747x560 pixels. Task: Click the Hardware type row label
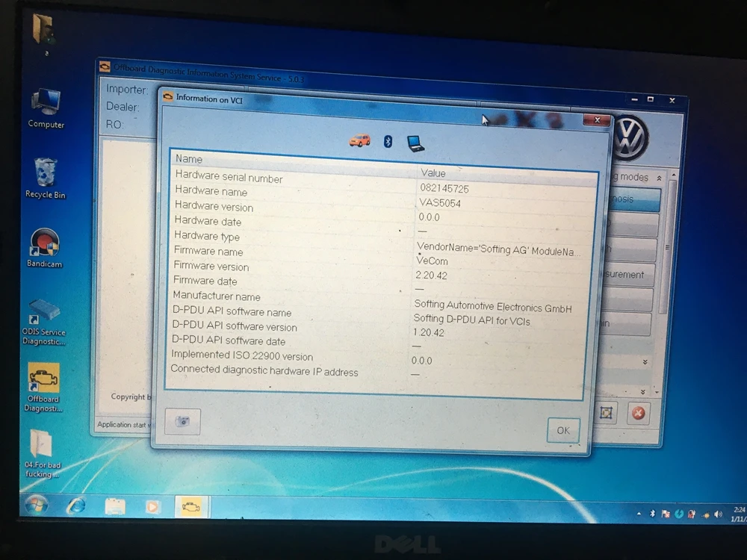click(206, 236)
